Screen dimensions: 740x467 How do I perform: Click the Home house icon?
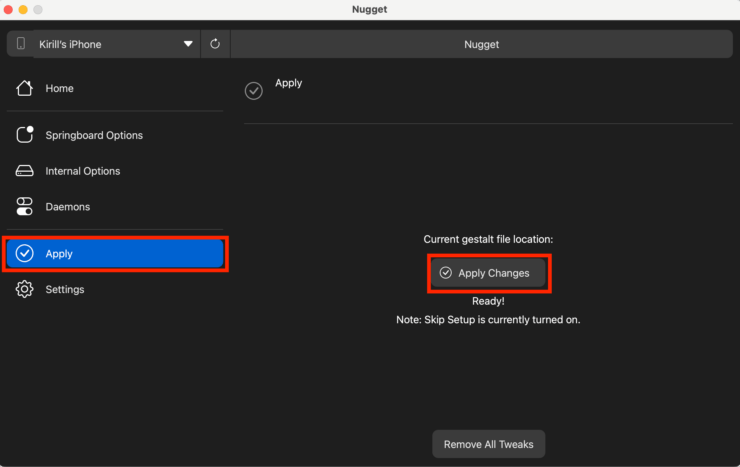[25, 88]
